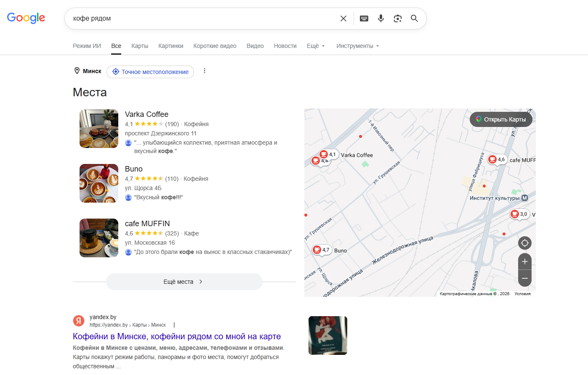Viewport: 588px width, 375px height.
Task: Open the Google logo homepage link
Action: pos(26,18)
